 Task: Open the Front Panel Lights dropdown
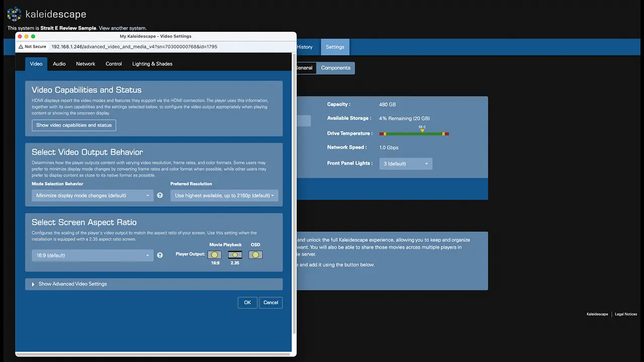point(406,164)
